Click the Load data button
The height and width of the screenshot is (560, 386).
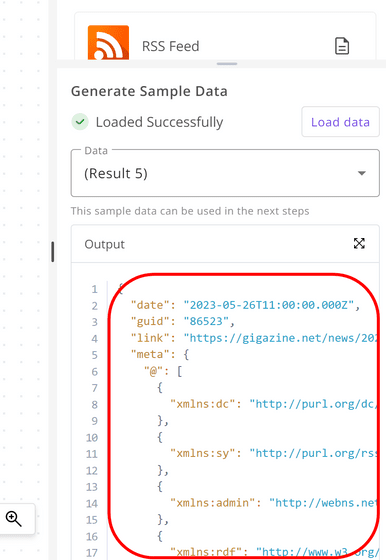point(340,122)
